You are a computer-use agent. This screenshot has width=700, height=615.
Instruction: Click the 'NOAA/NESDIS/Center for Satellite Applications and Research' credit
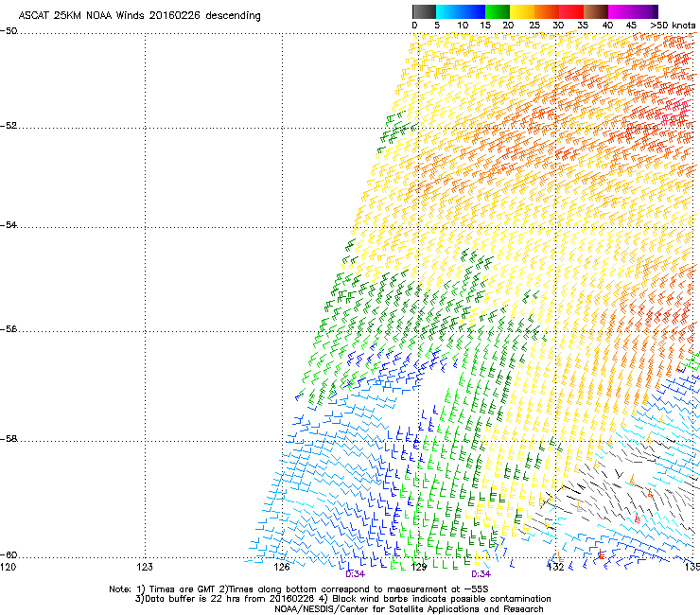pyautogui.click(x=409, y=608)
